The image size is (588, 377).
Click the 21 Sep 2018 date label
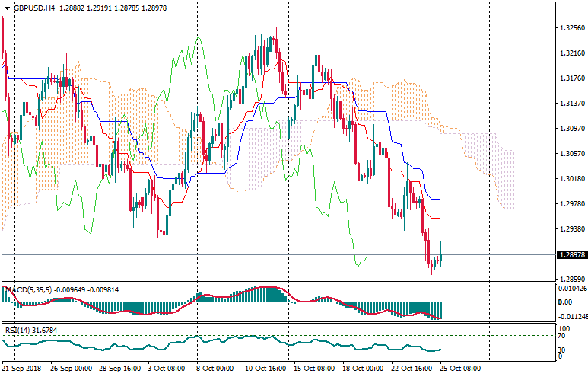coord(23,368)
